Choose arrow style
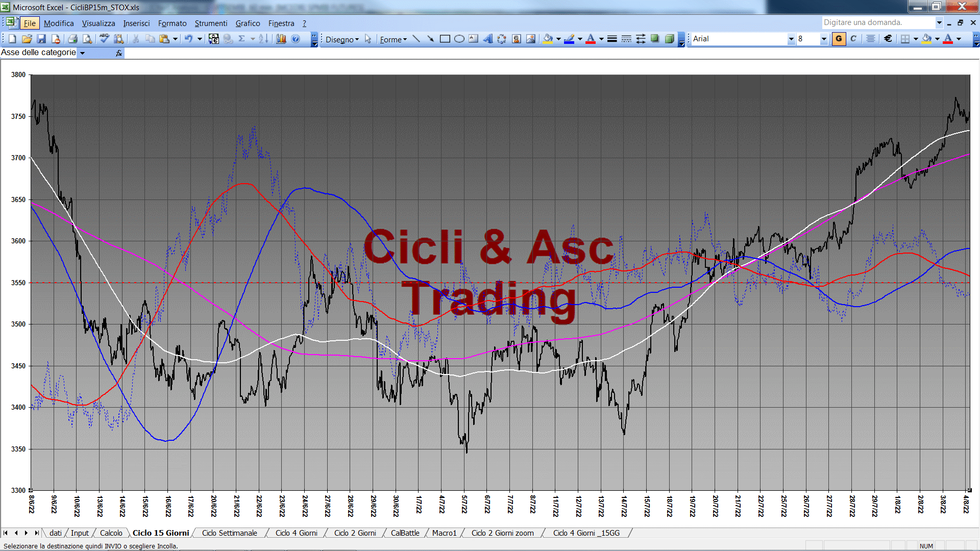The image size is (980, 551). point(641,39)
